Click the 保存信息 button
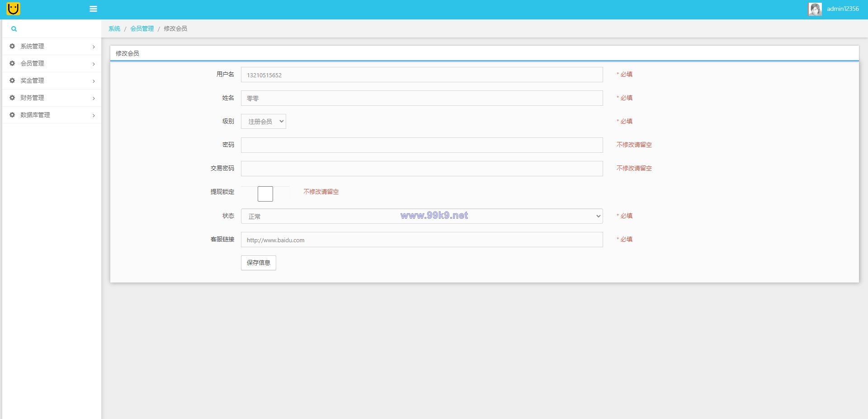The image size is (868, 419). point(259,263)
